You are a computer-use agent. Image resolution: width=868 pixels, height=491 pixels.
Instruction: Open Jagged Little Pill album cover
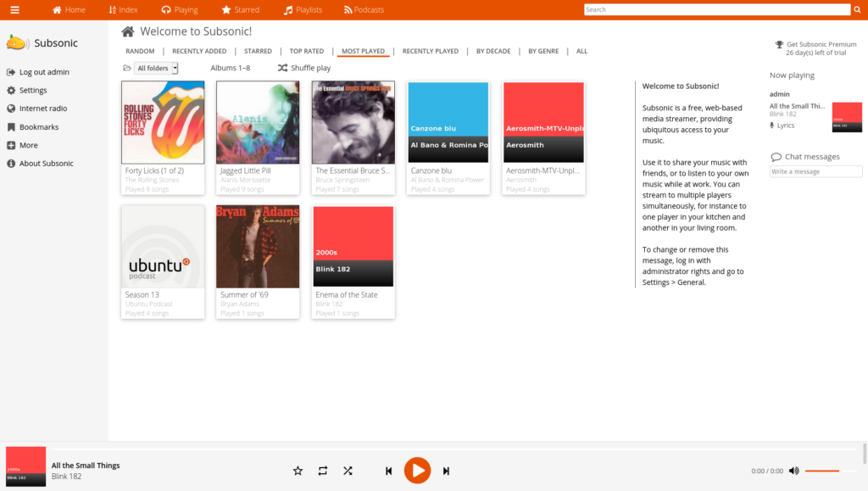(258, 122)
